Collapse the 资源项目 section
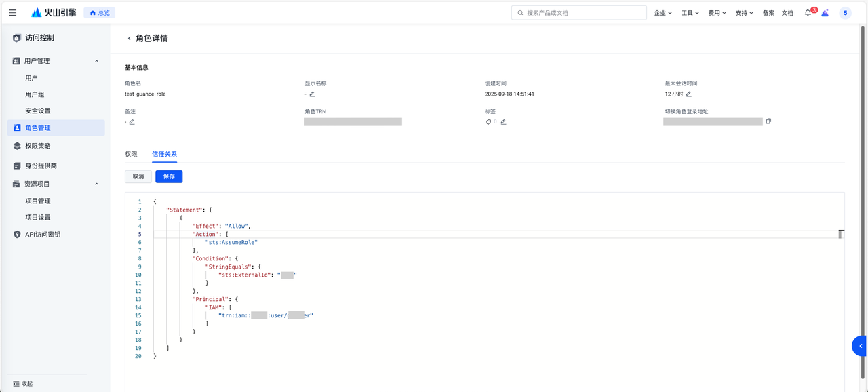The image size is (868, 392). coord(96,184)
